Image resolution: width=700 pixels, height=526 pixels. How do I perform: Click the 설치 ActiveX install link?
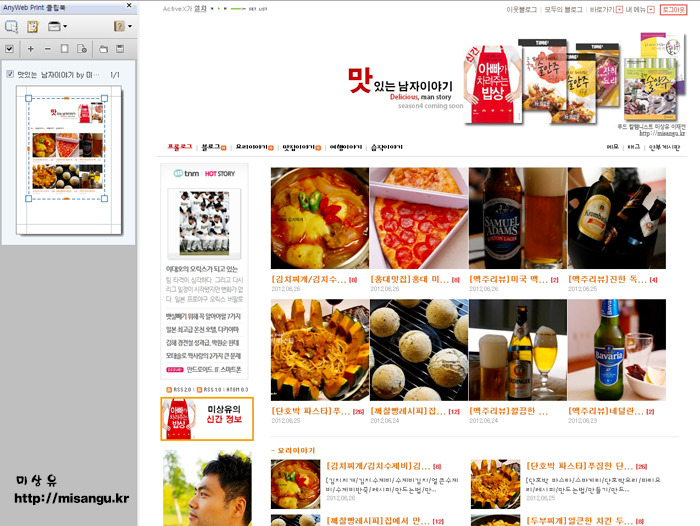(x=200, y=8)
